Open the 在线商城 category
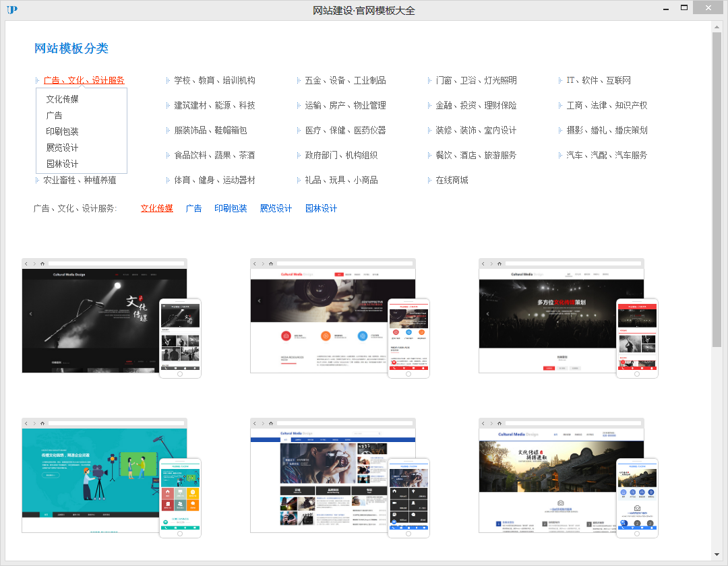 click(451, 180)
